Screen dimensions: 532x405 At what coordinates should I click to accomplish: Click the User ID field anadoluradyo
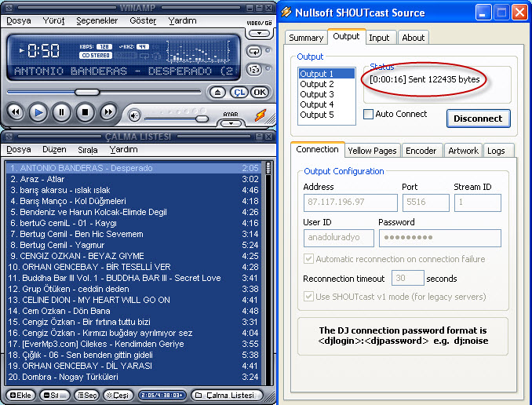[339, 238]
